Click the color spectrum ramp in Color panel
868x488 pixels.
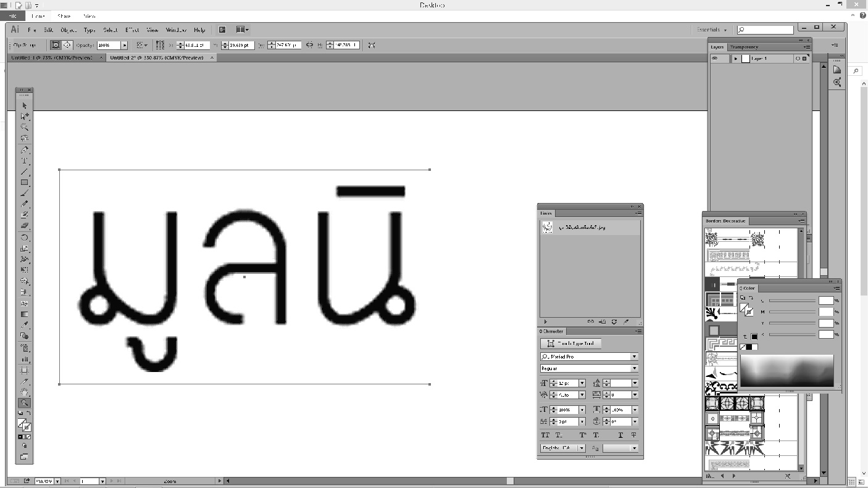pyautogui.click(x=787, y=371)
